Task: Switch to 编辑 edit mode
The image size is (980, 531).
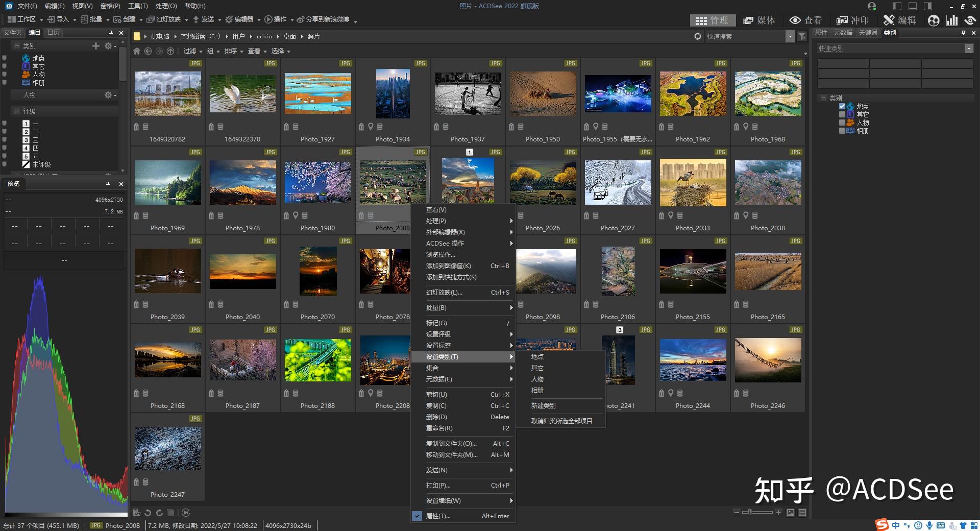Action: pos(900,20)
